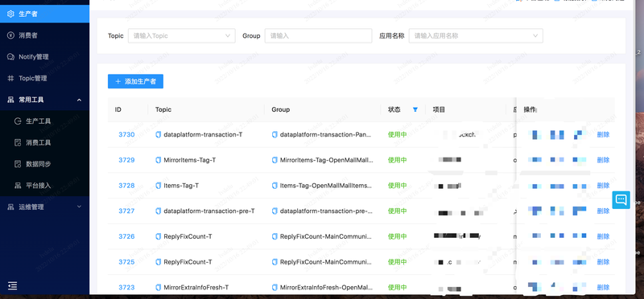Open producer ID 3723
This screenshot has height=299, width=644.
(x=126, y=288)
